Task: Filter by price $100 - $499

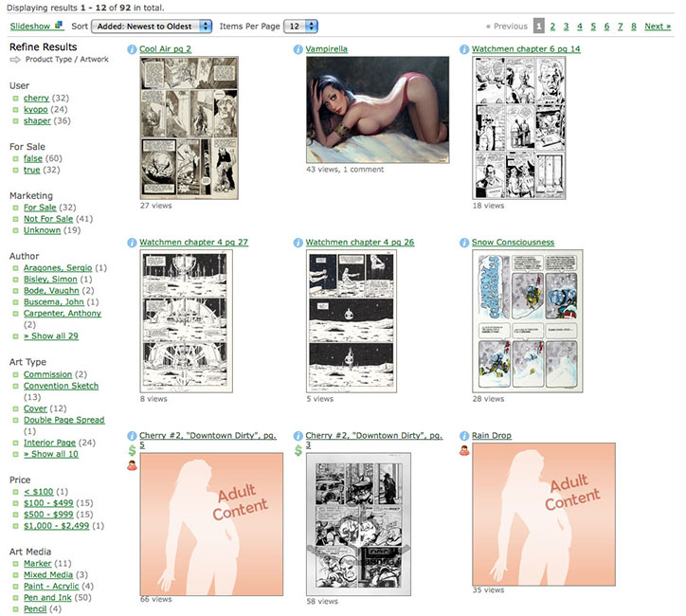Action: [x=48, y=503]
